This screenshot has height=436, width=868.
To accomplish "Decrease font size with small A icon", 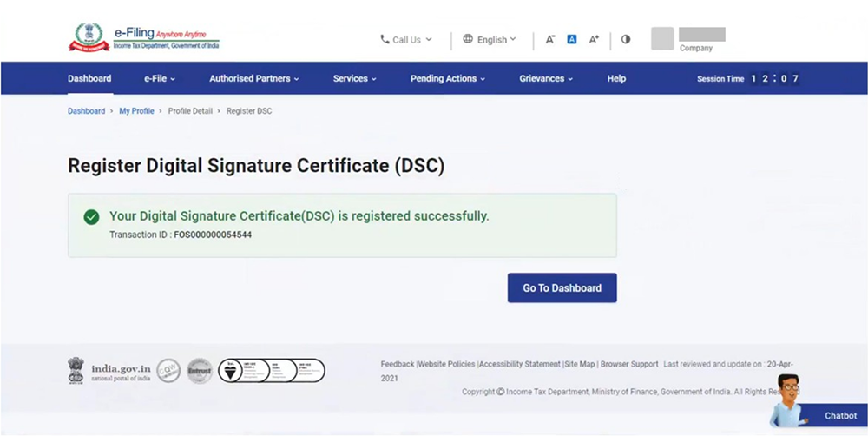I will pos(550,39).
